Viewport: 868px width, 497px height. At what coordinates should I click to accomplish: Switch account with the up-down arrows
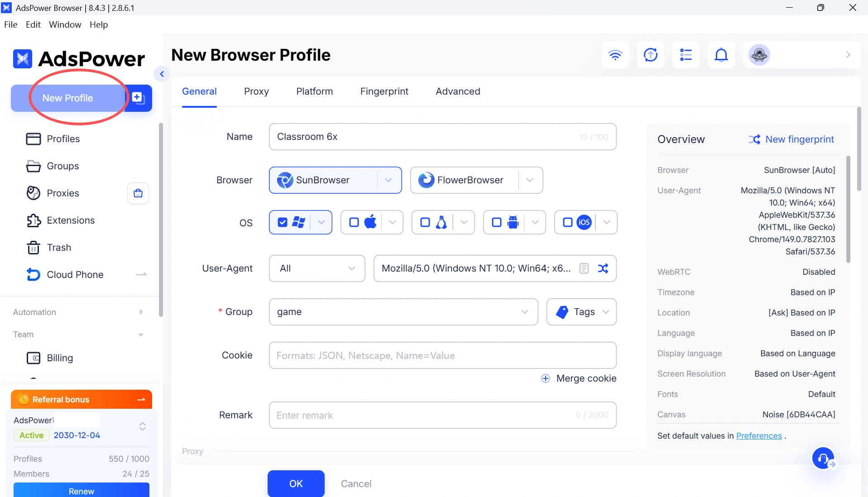pos(142,426)
